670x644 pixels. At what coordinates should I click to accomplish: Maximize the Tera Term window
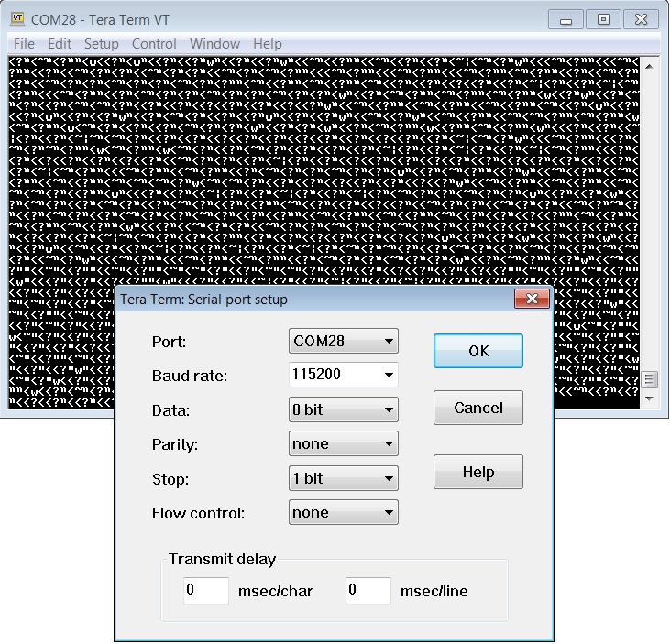603,19
